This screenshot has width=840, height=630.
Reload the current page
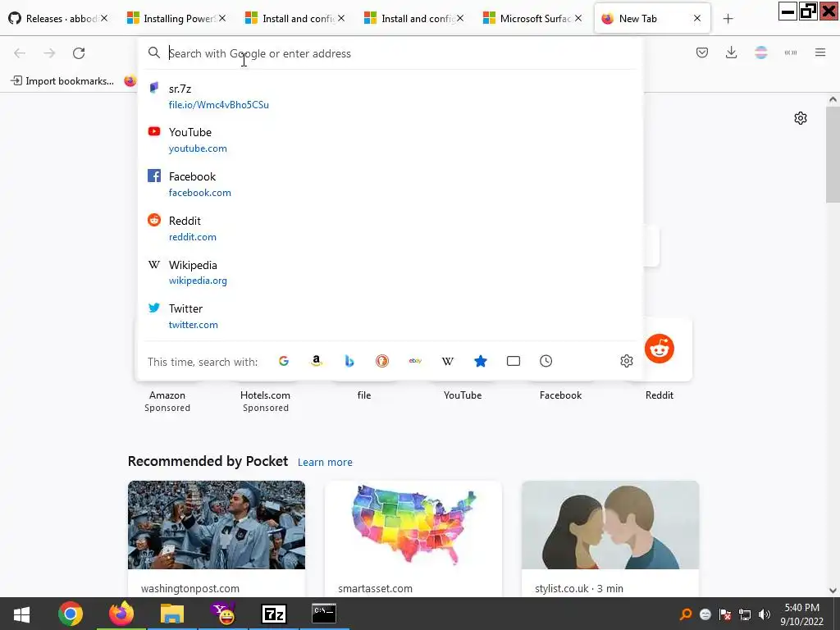coord(79,53)
